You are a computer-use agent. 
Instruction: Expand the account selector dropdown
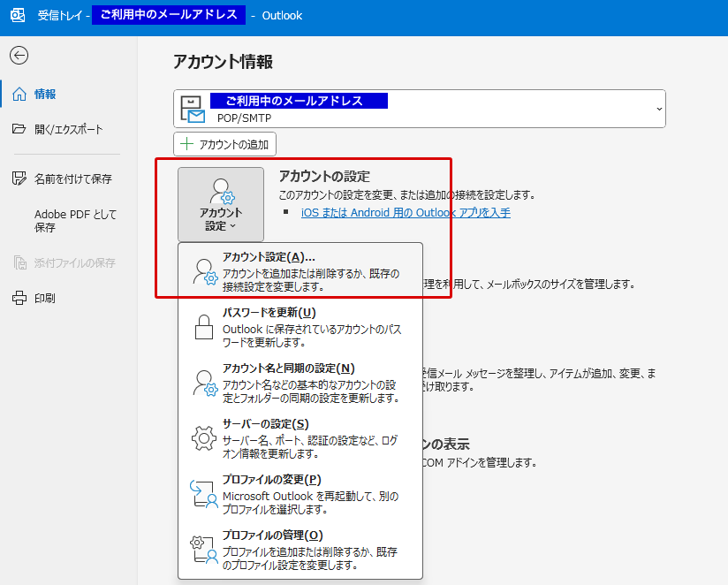coord(658,109)
